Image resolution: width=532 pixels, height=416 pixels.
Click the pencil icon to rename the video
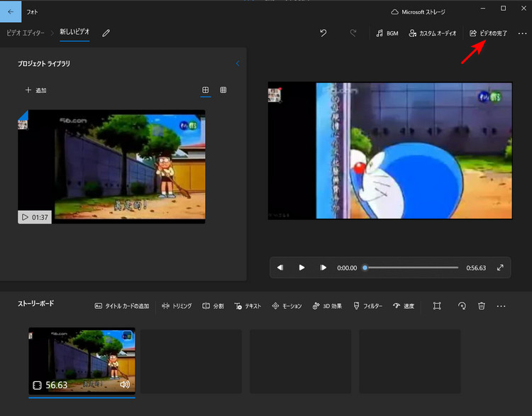point(106,33)
